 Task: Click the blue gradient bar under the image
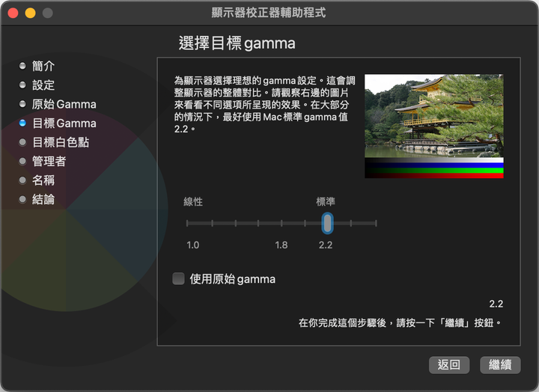[433, 165]
